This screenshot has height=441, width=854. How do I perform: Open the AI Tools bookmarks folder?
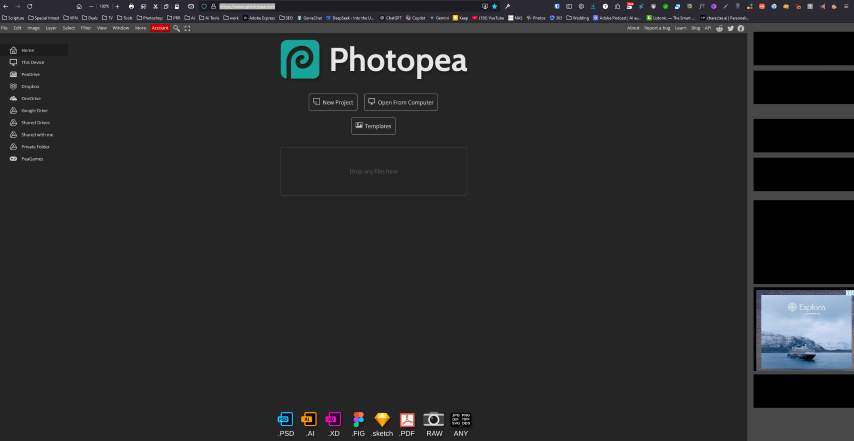pyautogui.click(x=209, y=18)
